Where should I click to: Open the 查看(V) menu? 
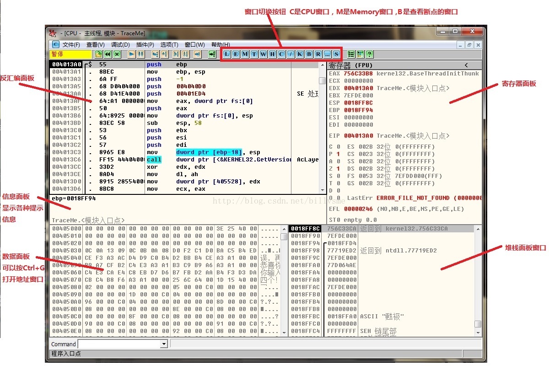pyautogui.click(x=95, y=44)
